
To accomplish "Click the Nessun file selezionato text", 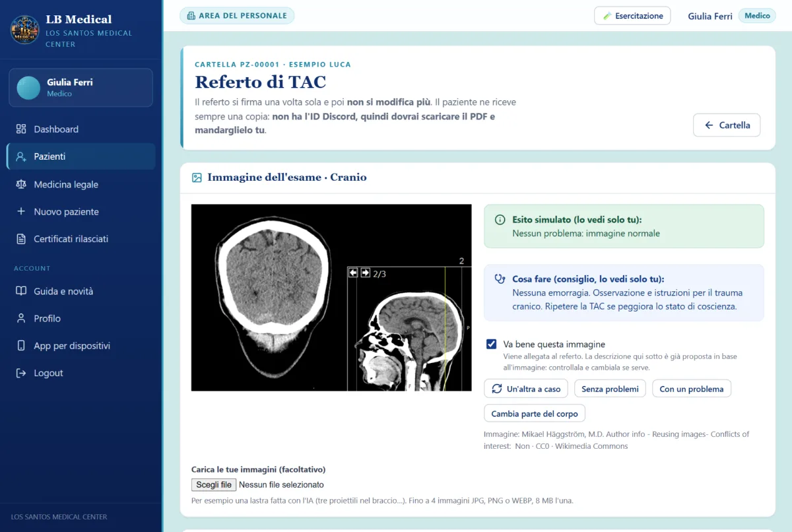I will pos(281,484).
